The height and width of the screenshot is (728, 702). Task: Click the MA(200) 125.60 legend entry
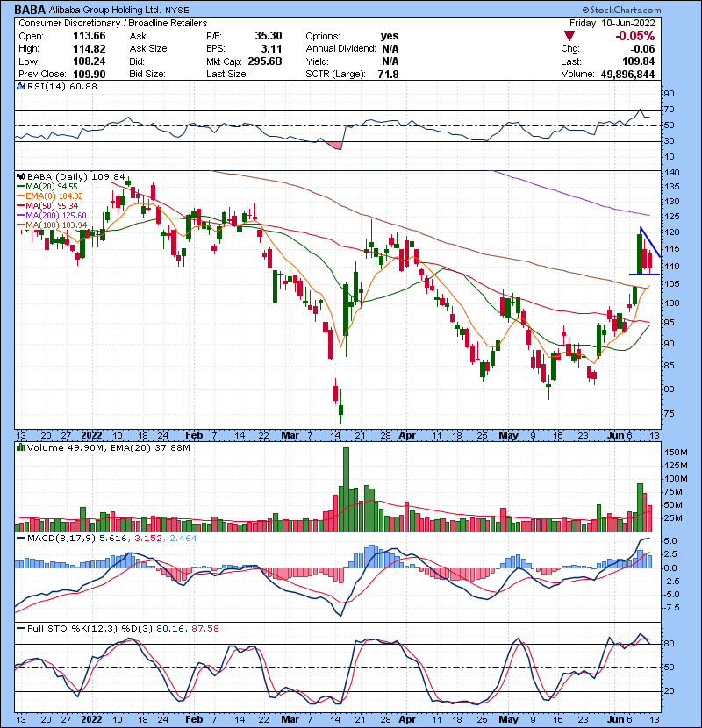pos(52,216)
